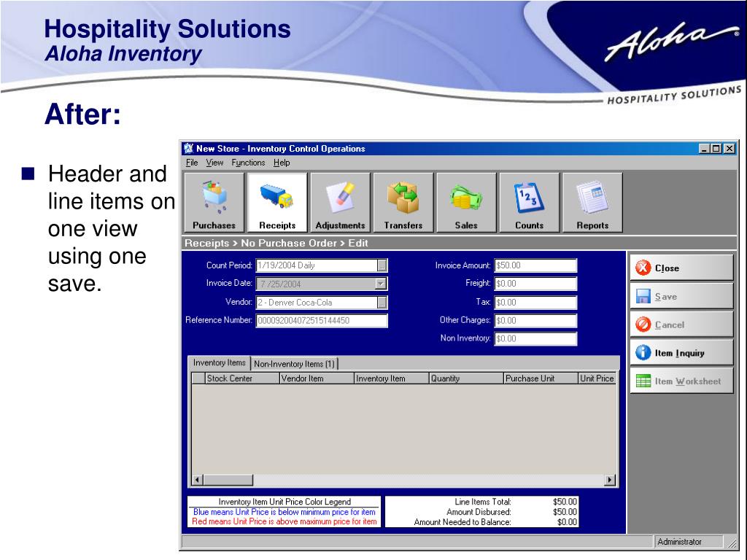Open the Help menu

tap(282, 163)
